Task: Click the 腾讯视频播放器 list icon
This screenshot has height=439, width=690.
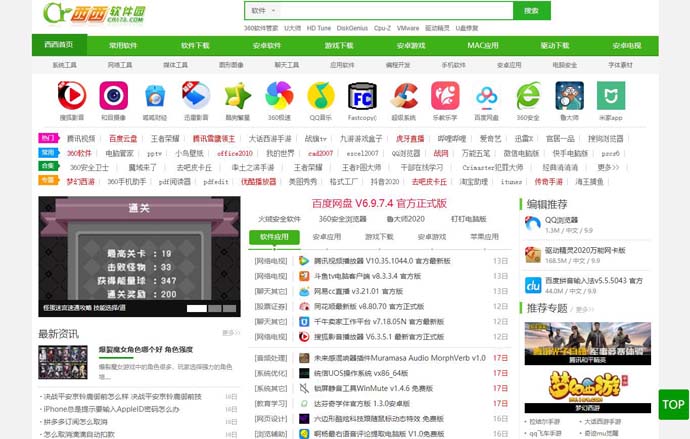Action: pyautogui.click(x=304, y=260)
